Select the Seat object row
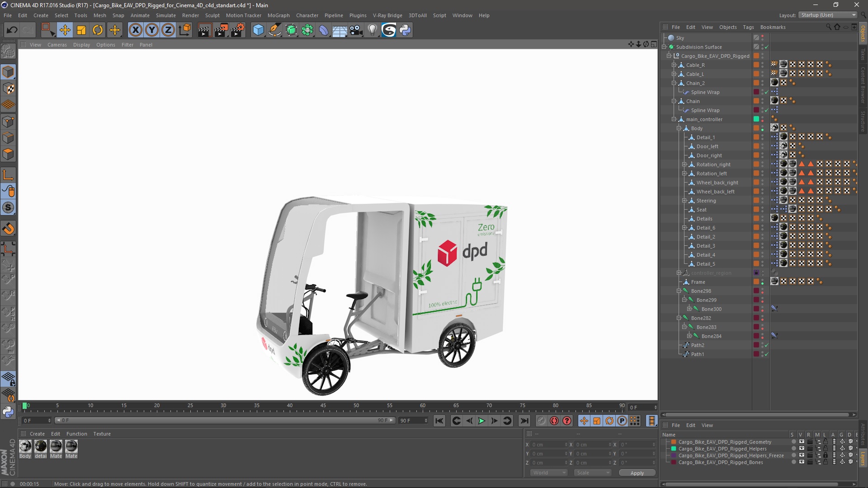The width and height of the screenshot is (868, 488). pyautogui.click(x=701, y=210)
